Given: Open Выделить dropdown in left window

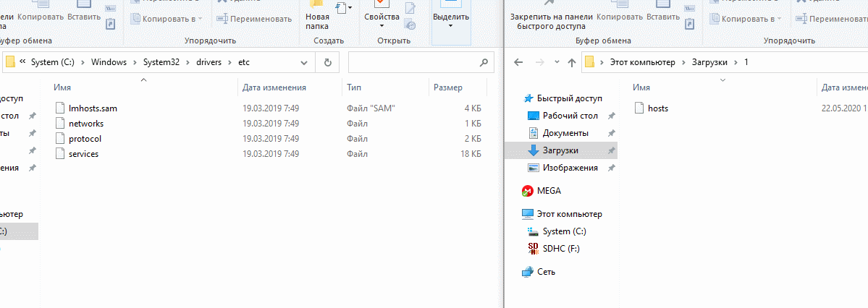Looking at the screenshot, I should click(x=450, y=20).
